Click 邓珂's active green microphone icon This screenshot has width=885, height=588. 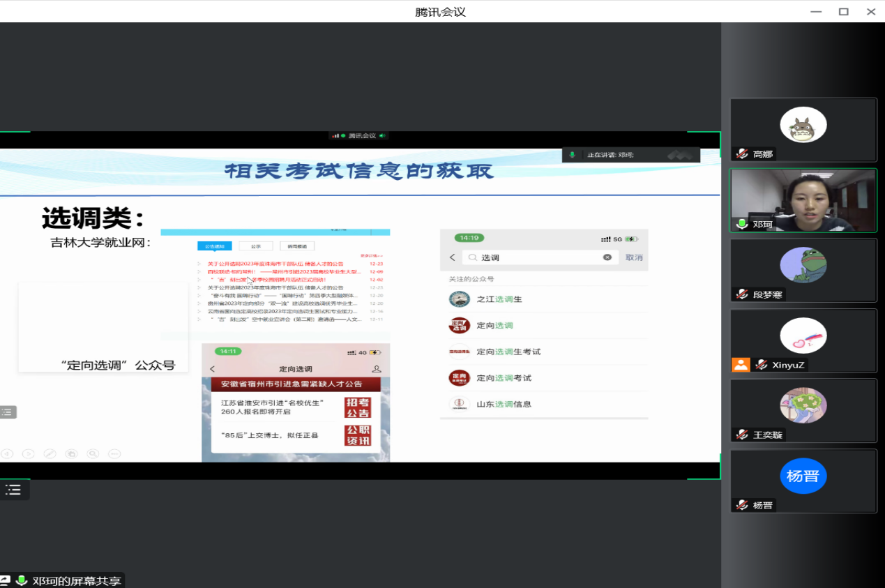coord(742,225)
